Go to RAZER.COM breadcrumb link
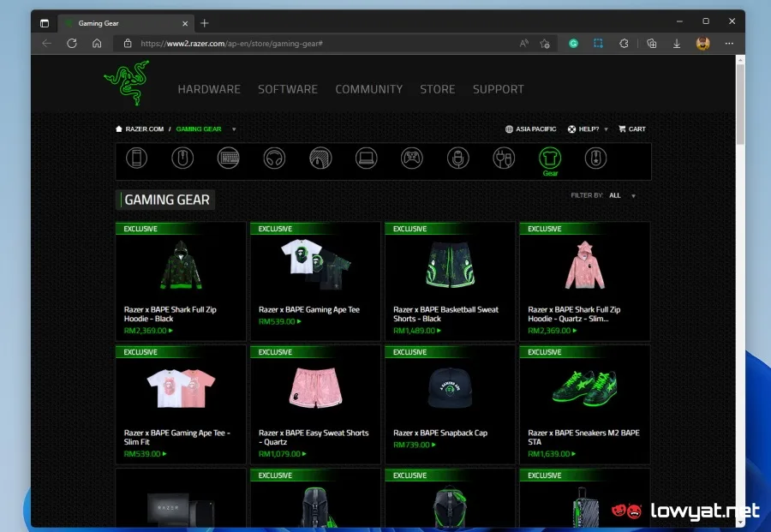Screen dimensions: 771x532 click(x=139, y=129)
